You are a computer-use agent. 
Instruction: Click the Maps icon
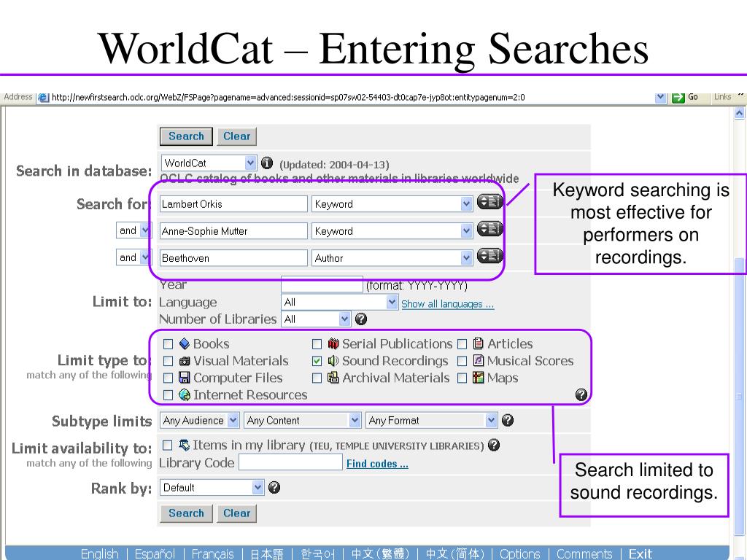[479, 378]
